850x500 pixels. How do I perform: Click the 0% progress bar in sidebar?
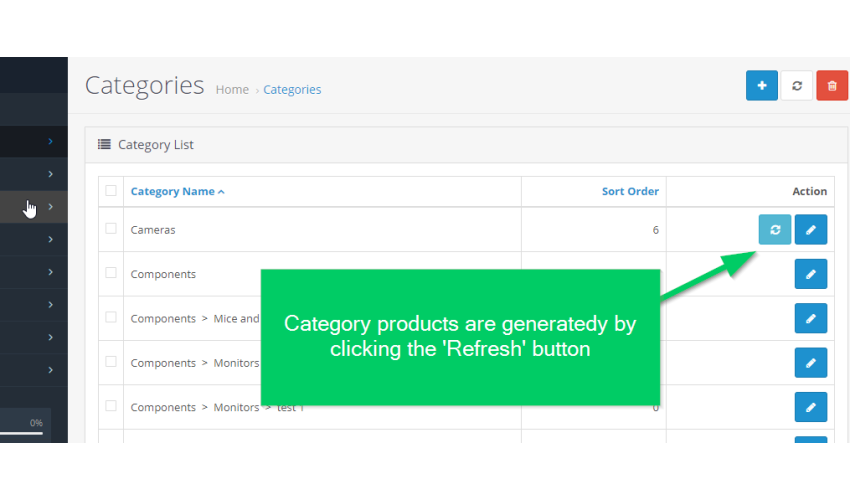[x=22, y=433]
